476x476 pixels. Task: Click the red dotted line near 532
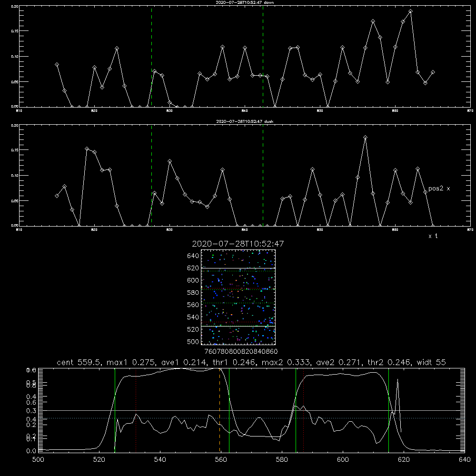136,410
